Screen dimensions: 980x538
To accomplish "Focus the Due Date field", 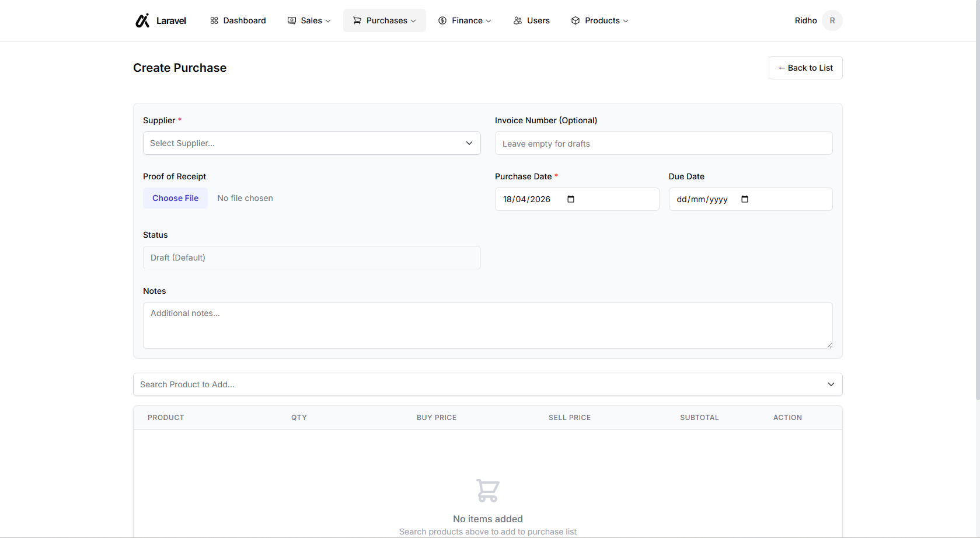I will coord(751,199).
